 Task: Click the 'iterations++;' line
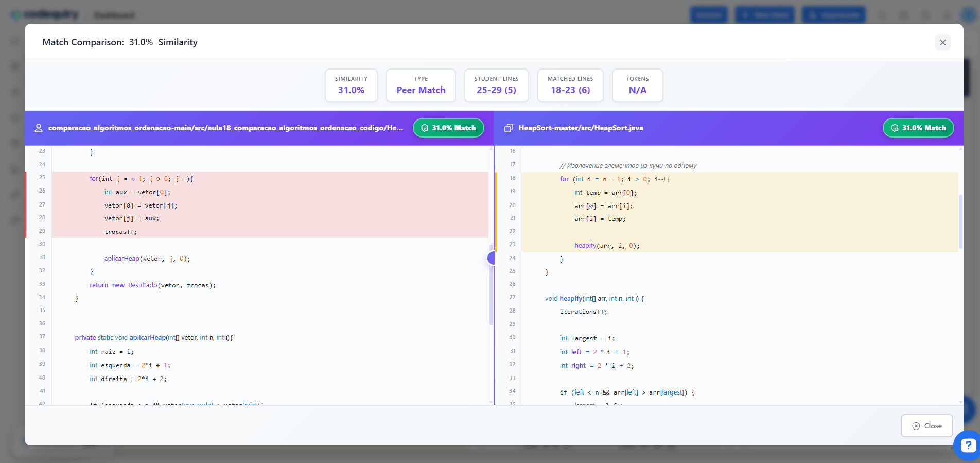584,312
